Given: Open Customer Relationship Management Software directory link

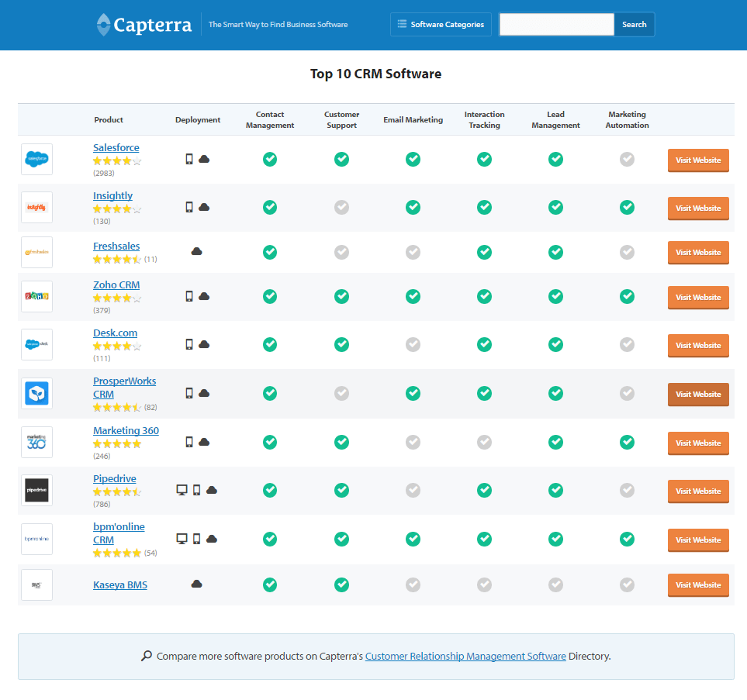Looking at the screenshot, I should 465,656.
